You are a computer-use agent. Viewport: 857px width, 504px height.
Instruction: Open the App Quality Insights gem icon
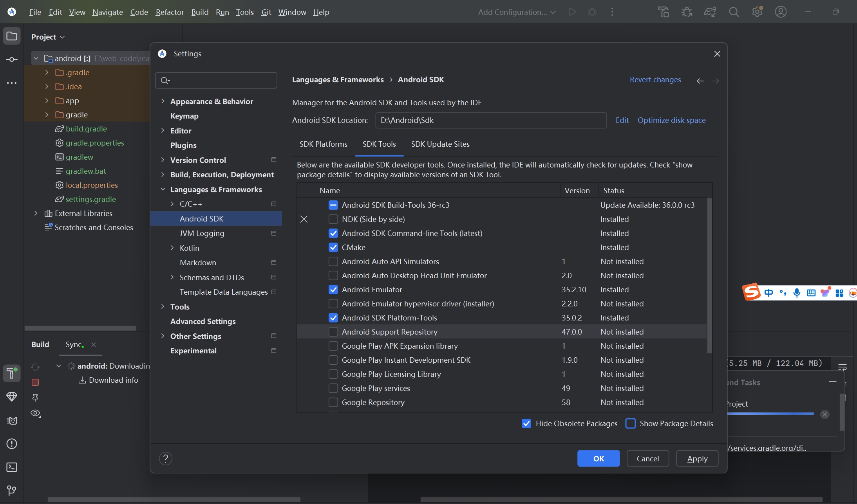12,396
